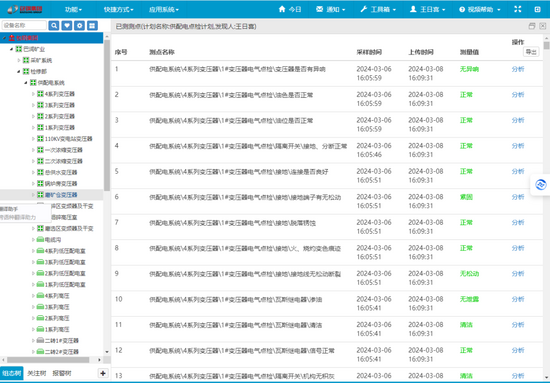Open the 快捷方式 dropdown menu
The height and width of the screenshot is (383, 550).
pos(118,9)
